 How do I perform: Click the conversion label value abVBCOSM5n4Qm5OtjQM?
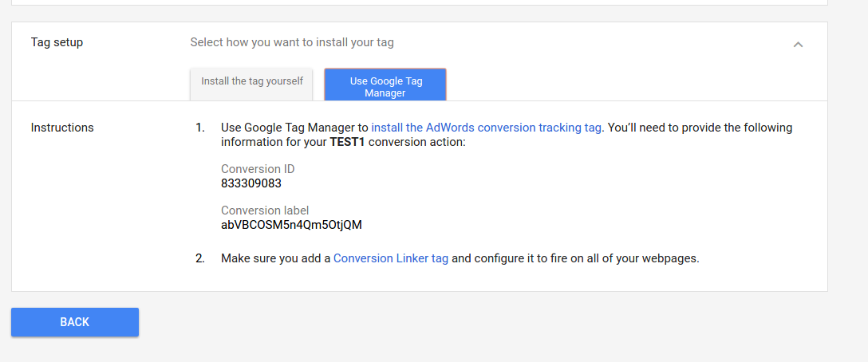pyautogui.click(x=291, y=226)
